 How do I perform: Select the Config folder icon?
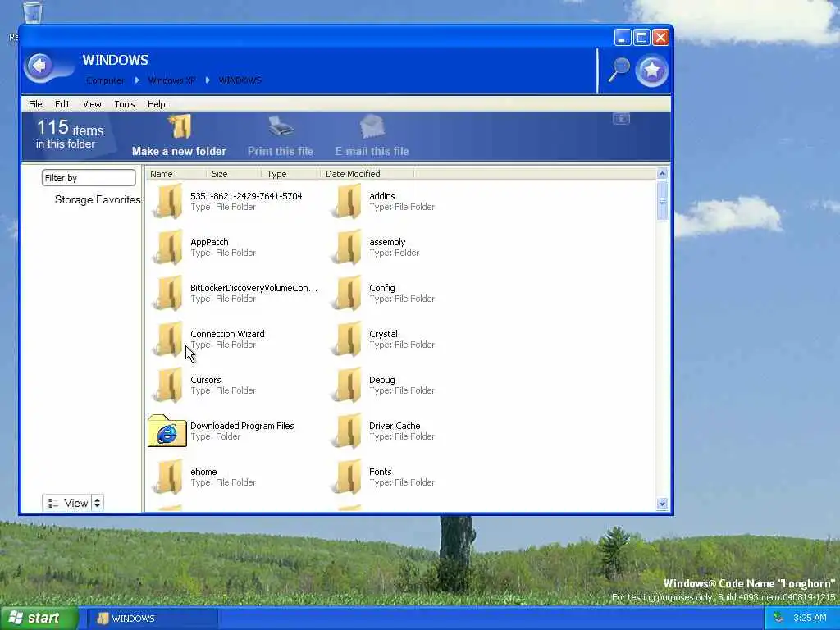click(347, 294)
